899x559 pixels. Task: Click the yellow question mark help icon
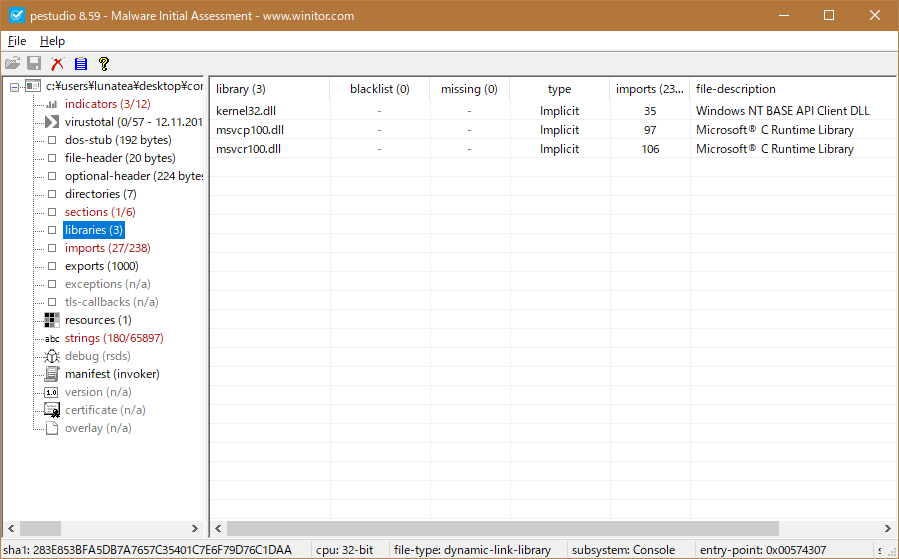tap(103, 64)
